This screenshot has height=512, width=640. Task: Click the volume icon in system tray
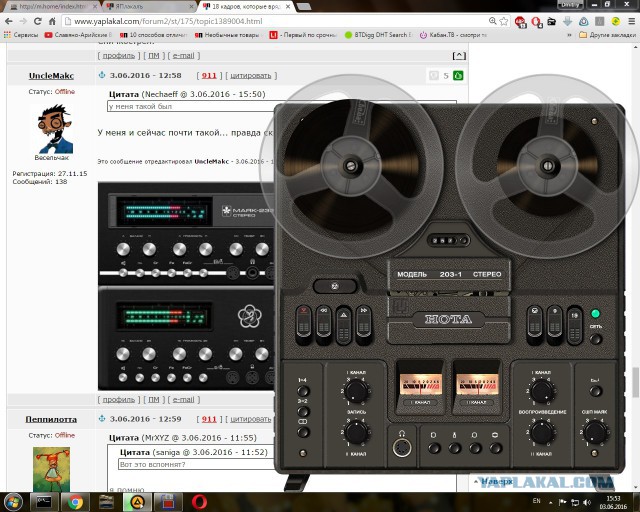587,502
